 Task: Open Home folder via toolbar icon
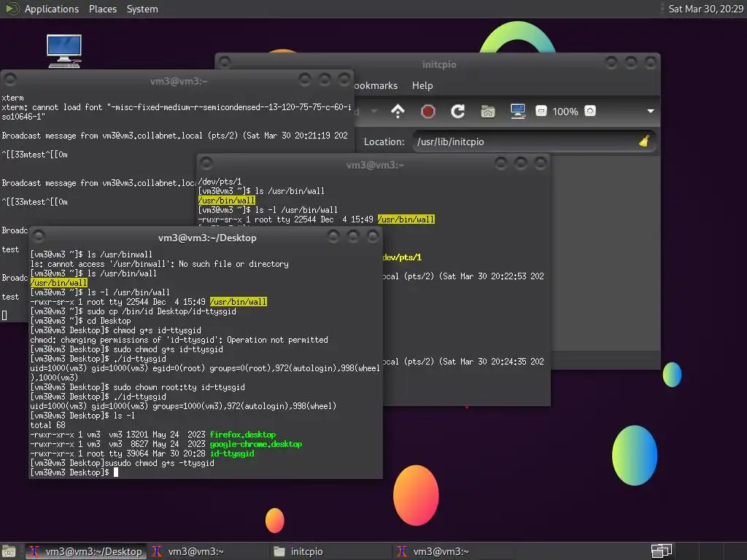point(488,112)
